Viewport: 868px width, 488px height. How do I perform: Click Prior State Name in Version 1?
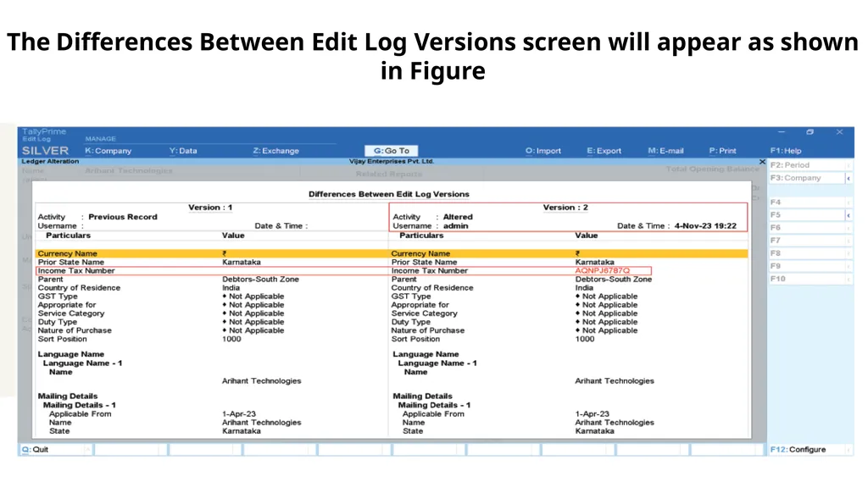[x=71, y=263]
